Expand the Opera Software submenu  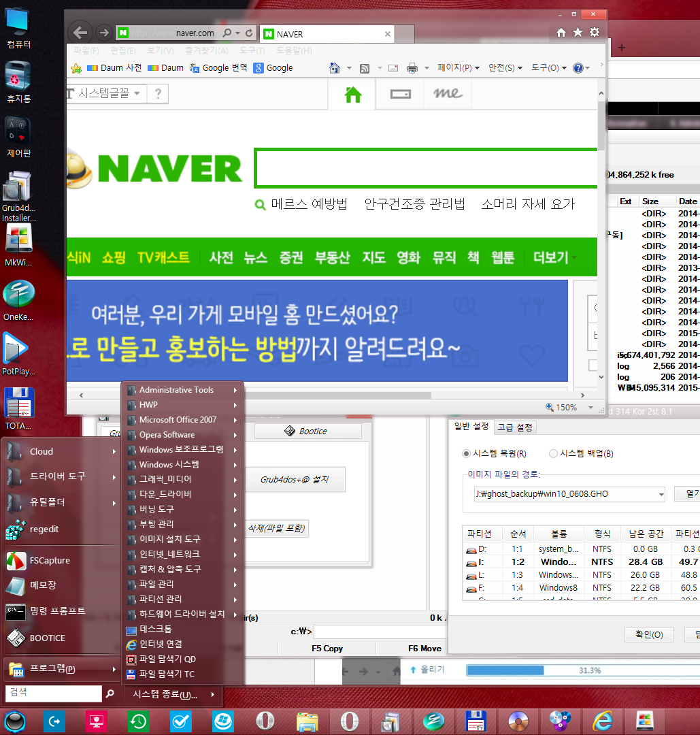[183, 434]
